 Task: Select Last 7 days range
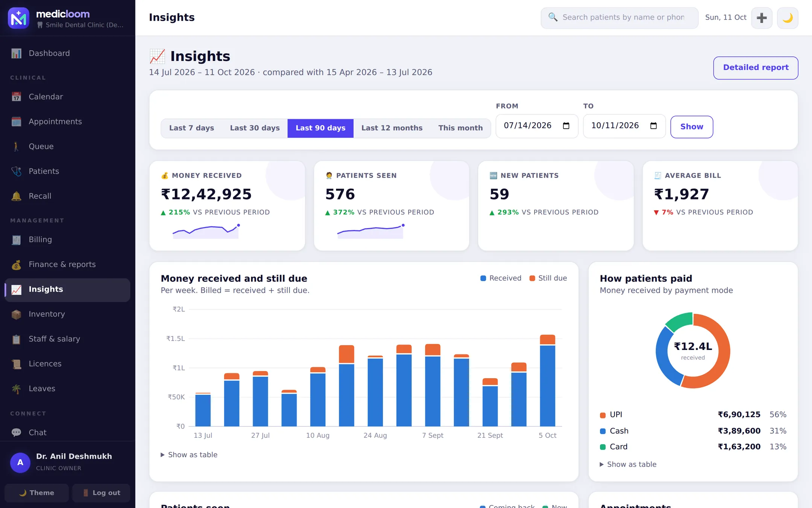click(x=191, y=128)
